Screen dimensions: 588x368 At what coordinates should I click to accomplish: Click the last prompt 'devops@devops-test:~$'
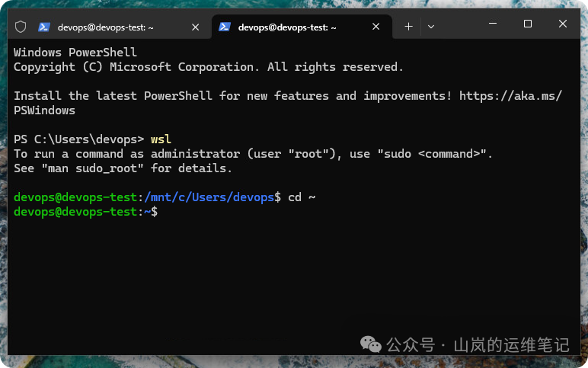(x=85, y=212)
